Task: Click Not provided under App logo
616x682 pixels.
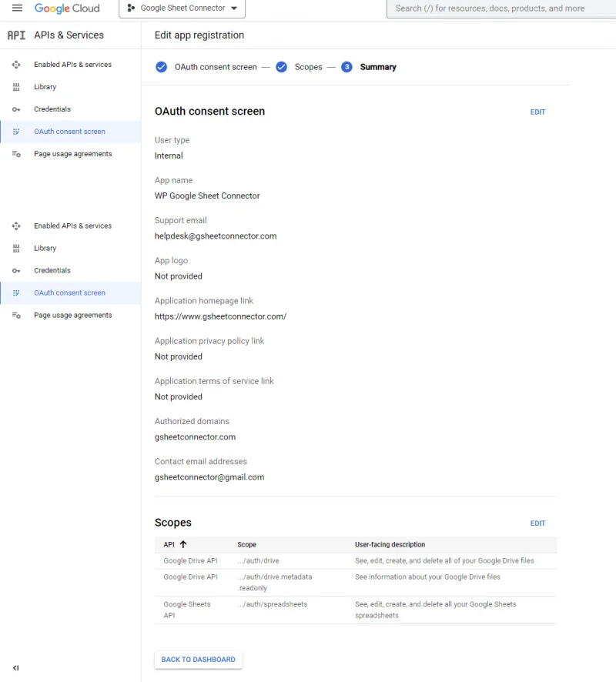Action: pos(179,276)
